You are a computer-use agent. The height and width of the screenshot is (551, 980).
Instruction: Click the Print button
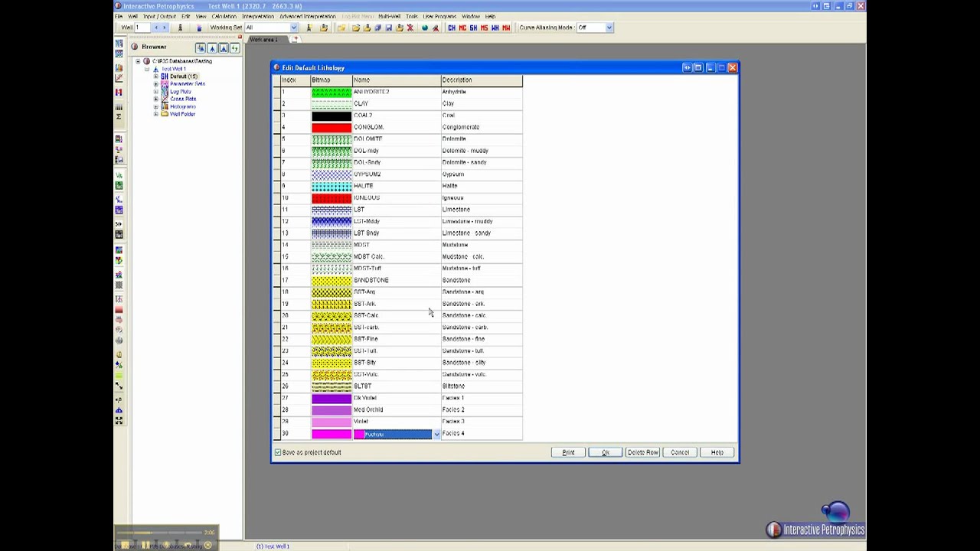(x=568, y=452)
